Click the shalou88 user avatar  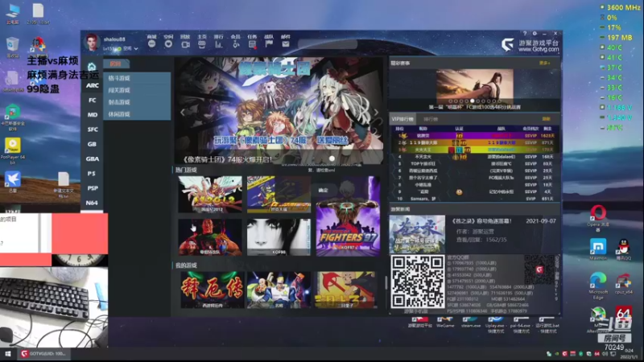coord(92,43)
